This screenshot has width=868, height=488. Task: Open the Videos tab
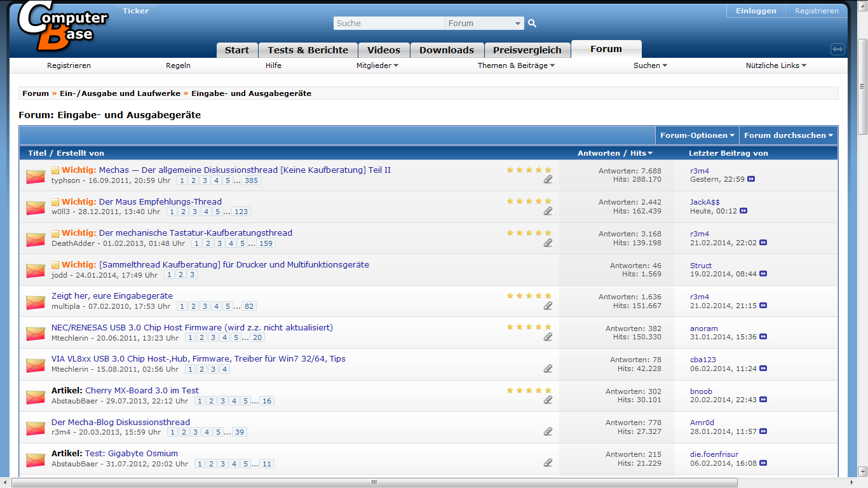tap(384, 50)
